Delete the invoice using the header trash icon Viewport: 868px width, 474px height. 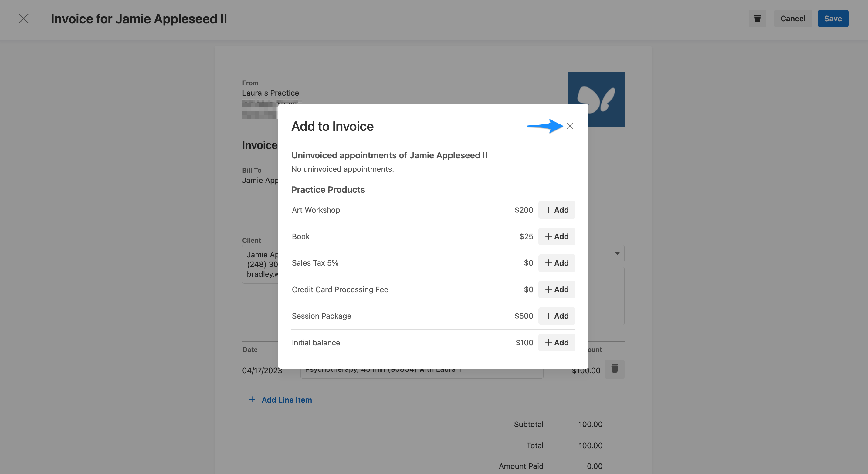[758, 19]
